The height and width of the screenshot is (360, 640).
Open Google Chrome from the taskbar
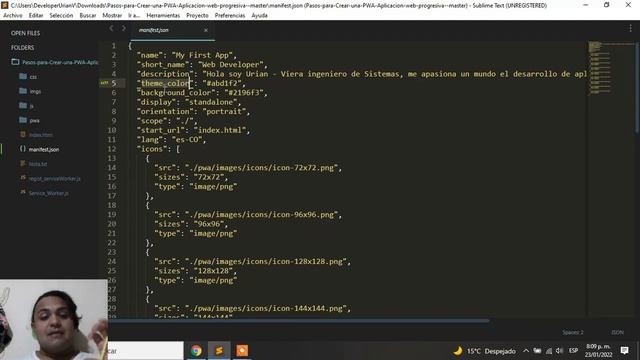(x=196, y=351)
